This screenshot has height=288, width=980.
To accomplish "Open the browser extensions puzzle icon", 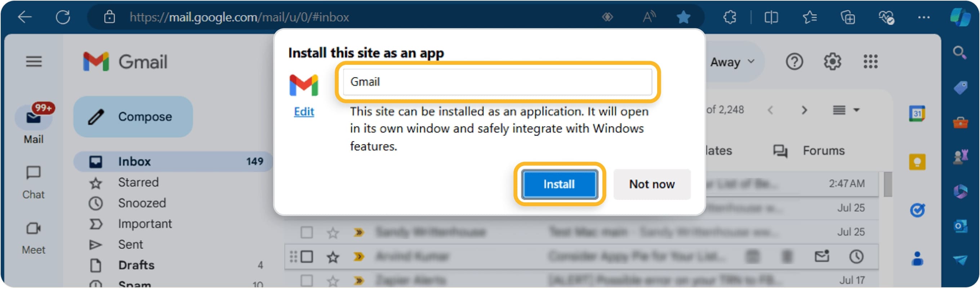I will [729, 17].
